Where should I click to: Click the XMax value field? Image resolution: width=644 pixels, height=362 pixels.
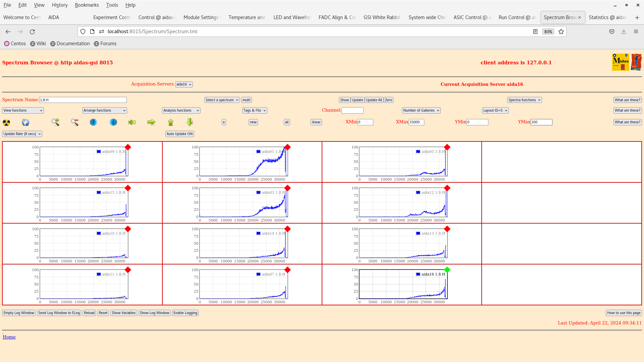(x=416, y=122)
